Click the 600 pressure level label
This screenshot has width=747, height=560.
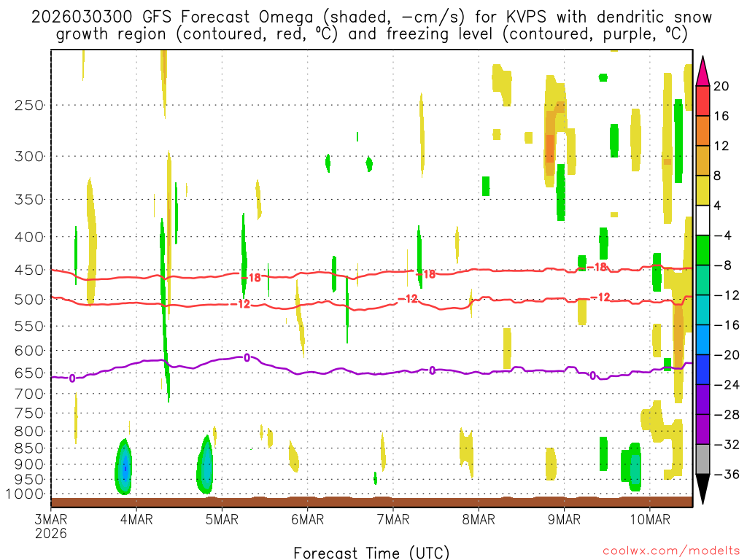[29, 351]
